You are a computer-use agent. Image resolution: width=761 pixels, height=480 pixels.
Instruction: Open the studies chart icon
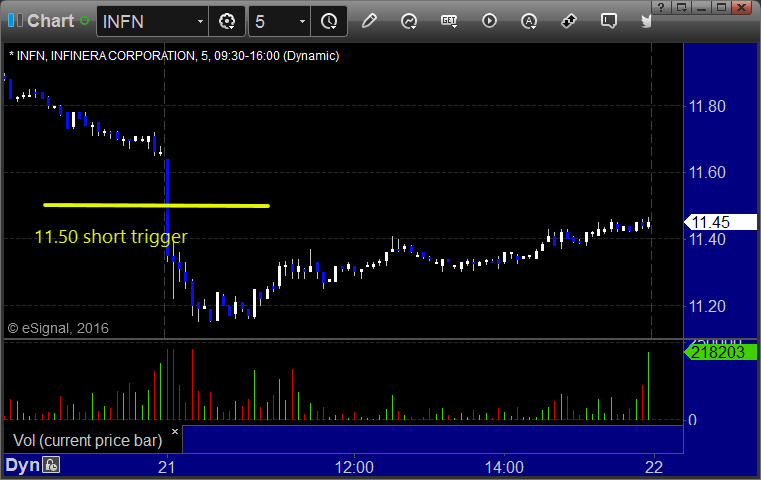click(x=409, y=21)
